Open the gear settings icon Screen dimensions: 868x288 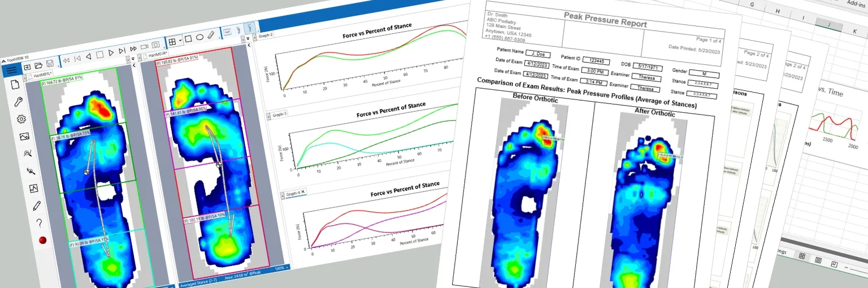pos(21,119)
